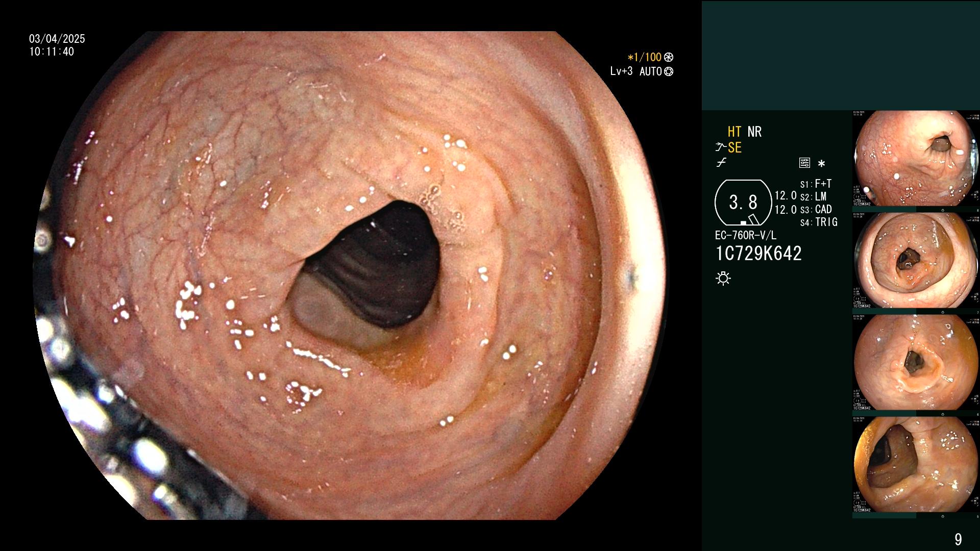This screenshot has height=551, width=980.
Task: Click the lower 12.0 value
Action: coord(786,209)
